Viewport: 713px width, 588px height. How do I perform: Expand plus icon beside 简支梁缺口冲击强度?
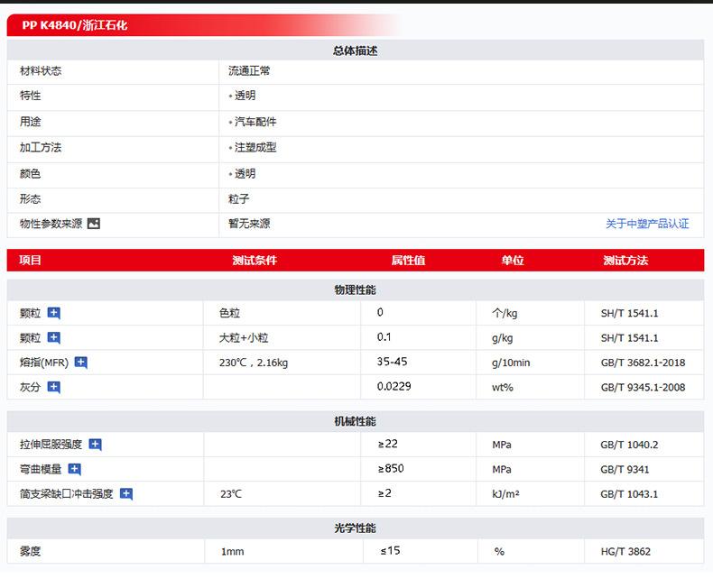126,494
